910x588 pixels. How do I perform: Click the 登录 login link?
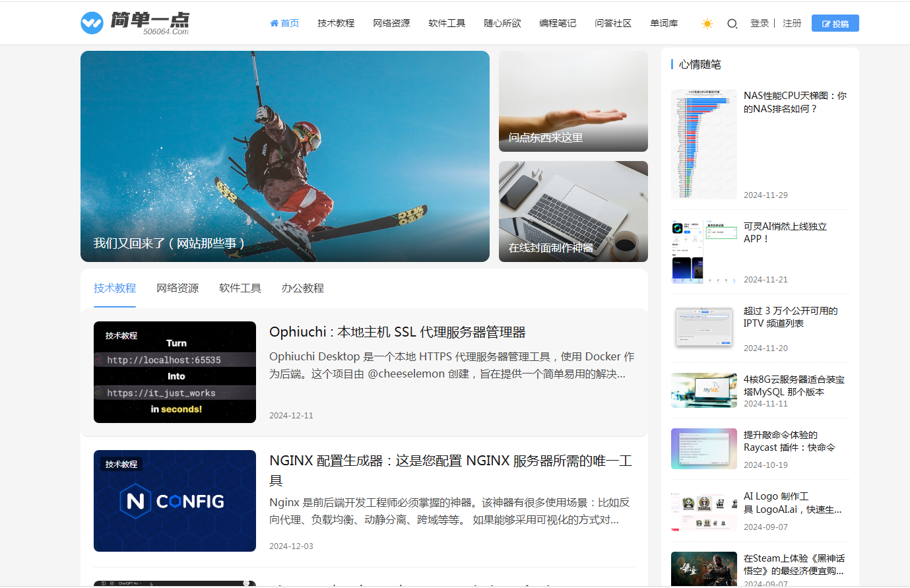click(760, 23)
